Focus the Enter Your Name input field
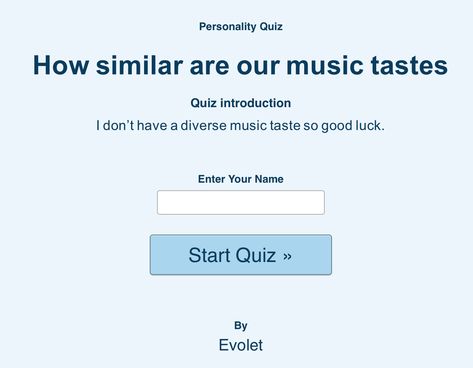Image resolution: width=473 pixels, height=368 pixels. click(241, 202)
